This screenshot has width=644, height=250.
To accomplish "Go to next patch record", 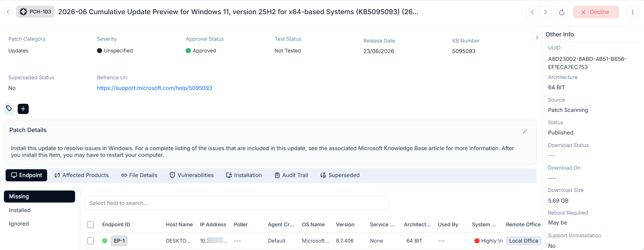I will tap(546, 12).
